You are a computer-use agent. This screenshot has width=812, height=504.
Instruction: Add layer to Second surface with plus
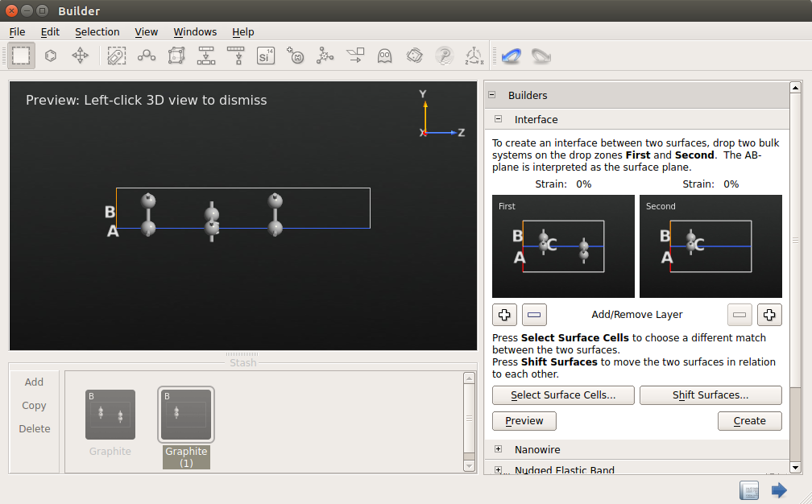[x=769, y=315]
